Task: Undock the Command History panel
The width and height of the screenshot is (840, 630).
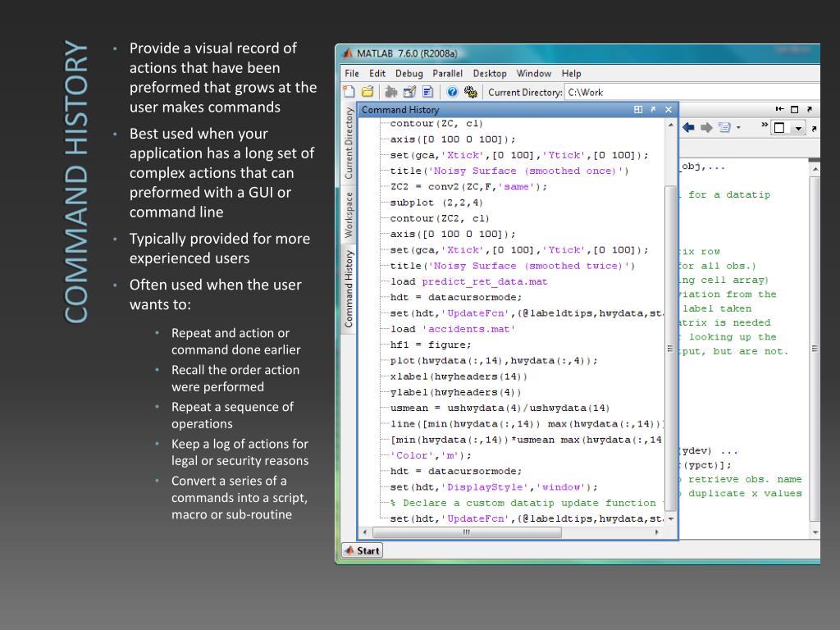Action: click(x=653, y=110)
